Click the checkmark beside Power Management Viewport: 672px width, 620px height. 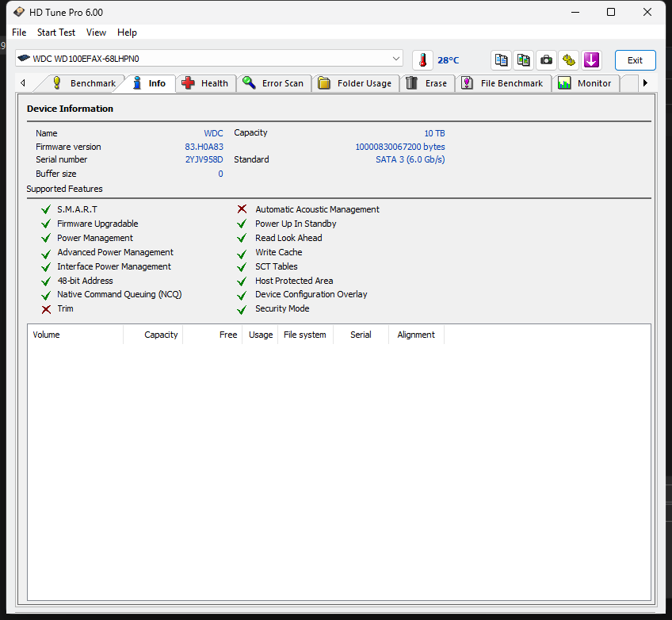pos(46,238)
